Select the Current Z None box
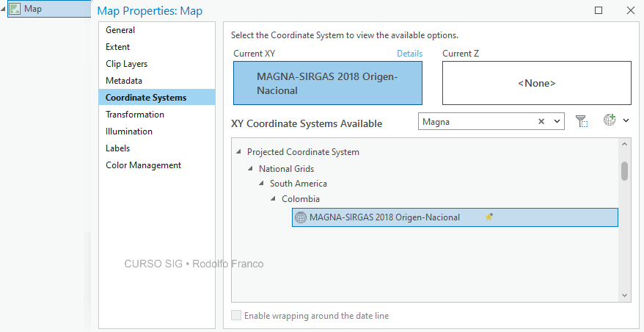The image size is (644, 332). click(x=536, y=83)
